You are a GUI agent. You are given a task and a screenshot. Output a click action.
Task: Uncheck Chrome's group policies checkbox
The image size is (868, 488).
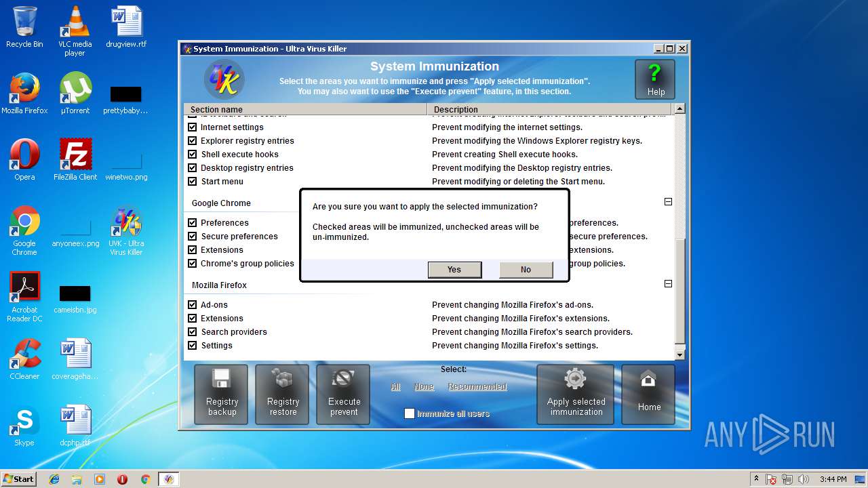point(193,263)
